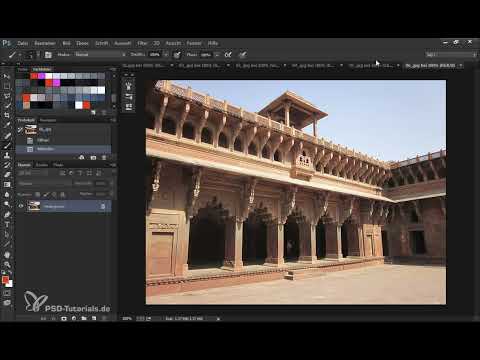Toggle visibility of Hintergrund layer

(x=21, y=206)
